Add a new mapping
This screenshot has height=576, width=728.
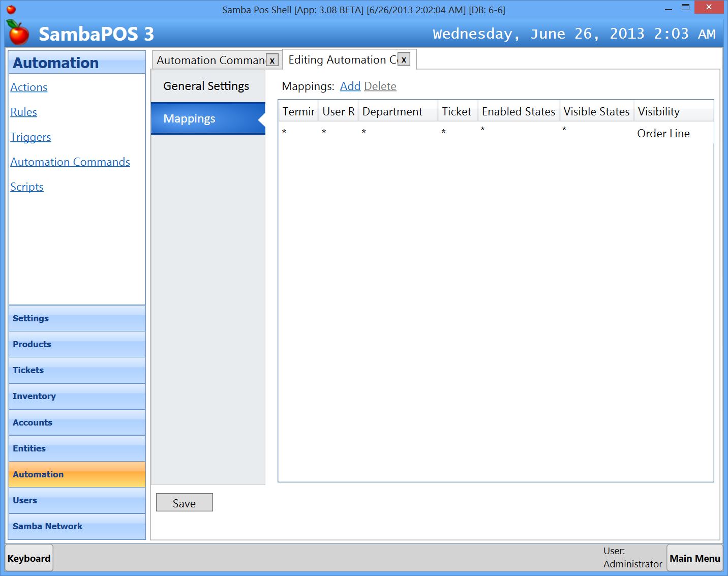pyautogui.click(x=350, y=86)
